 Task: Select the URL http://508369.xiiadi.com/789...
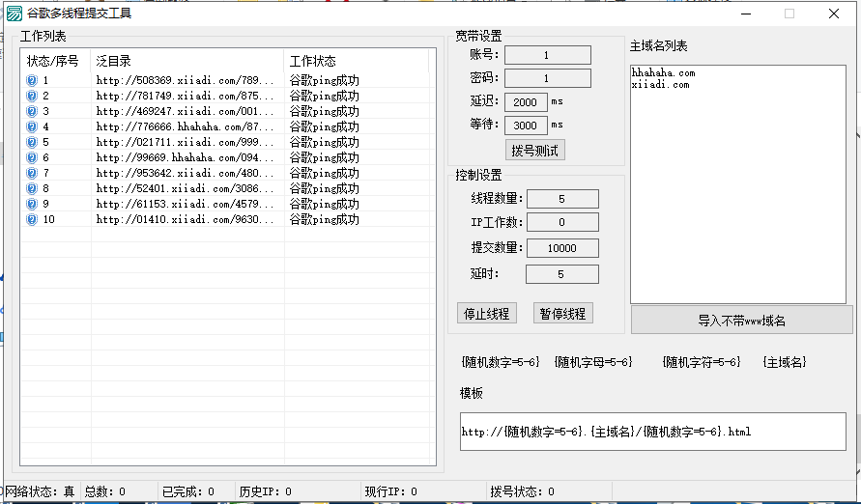185,80
